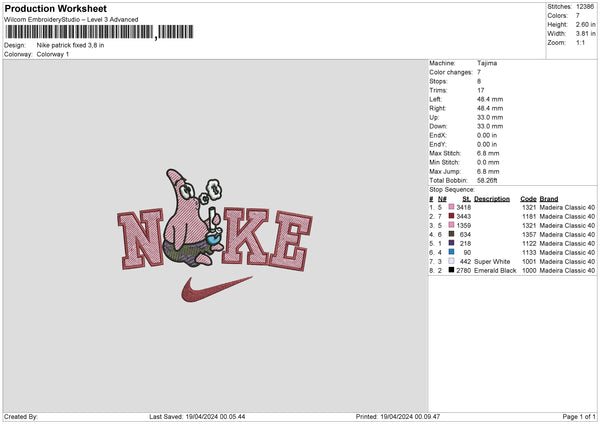Click stitch count 2780 in row 8
Viewport: 600px width, 424px height.
(x=464, y=271)
